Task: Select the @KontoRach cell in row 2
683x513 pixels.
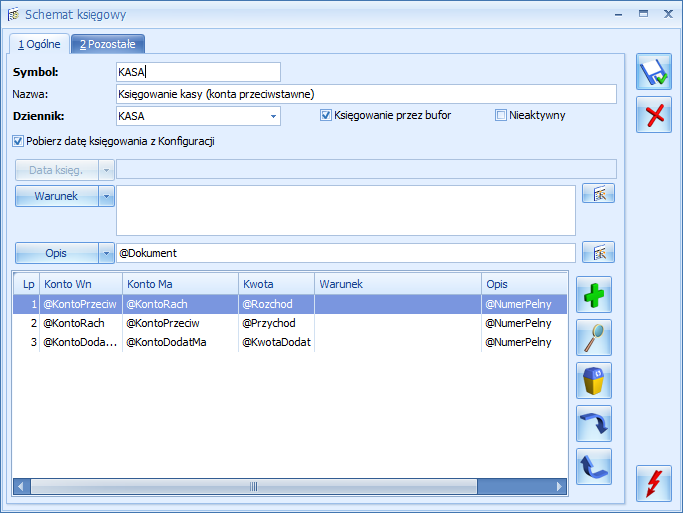Action: [81, 323]
